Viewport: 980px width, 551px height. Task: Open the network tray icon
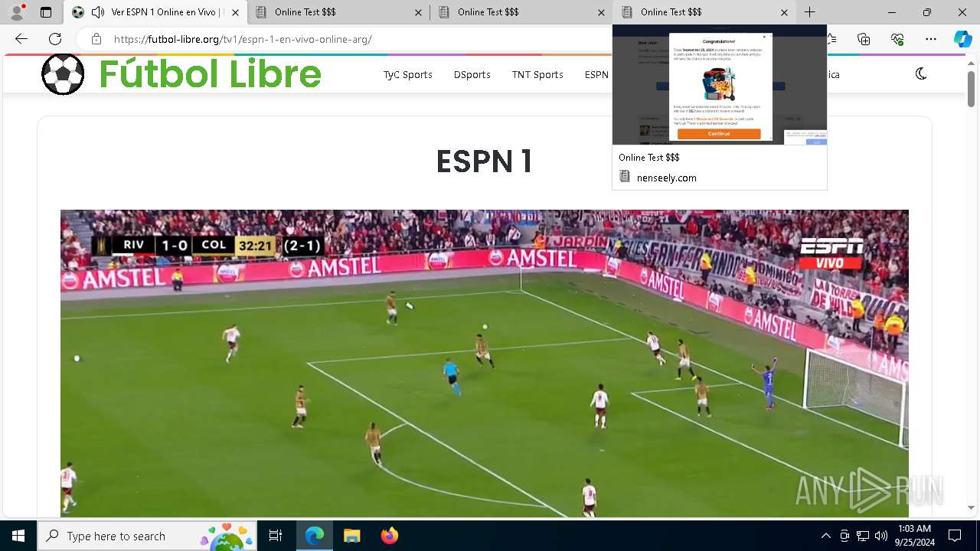click(863, 536)
